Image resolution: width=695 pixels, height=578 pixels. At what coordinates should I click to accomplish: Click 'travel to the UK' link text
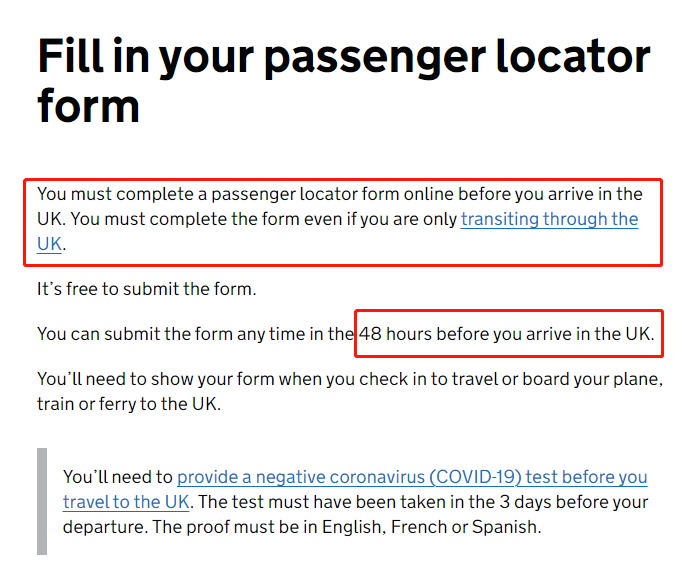click(126, 502)
